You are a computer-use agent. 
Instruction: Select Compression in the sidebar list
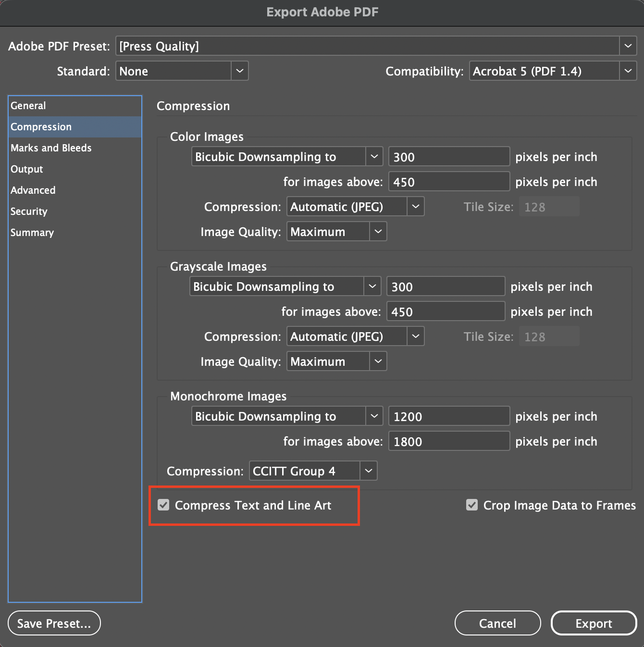click(75, 127)
